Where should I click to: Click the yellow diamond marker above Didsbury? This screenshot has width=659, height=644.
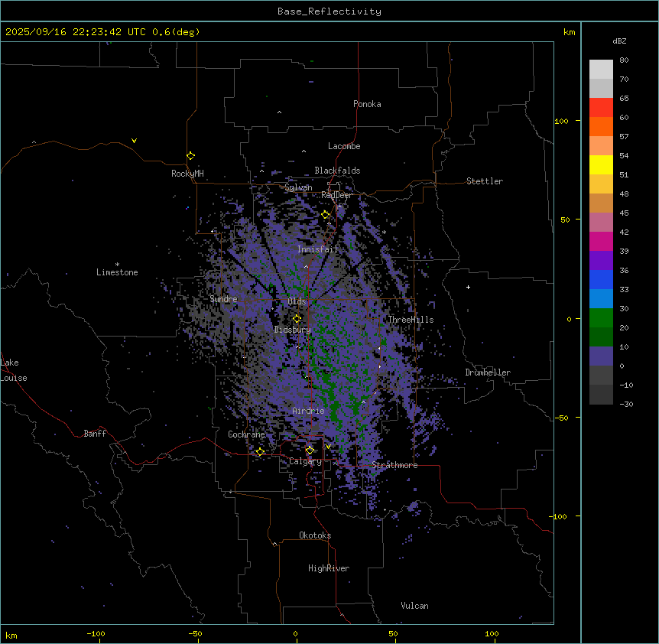click(297, 318)
